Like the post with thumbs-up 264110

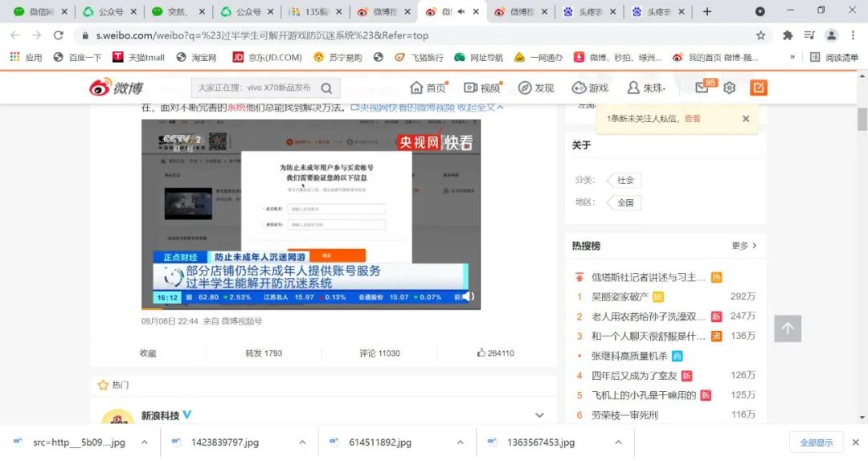click(x=495, y=353)
